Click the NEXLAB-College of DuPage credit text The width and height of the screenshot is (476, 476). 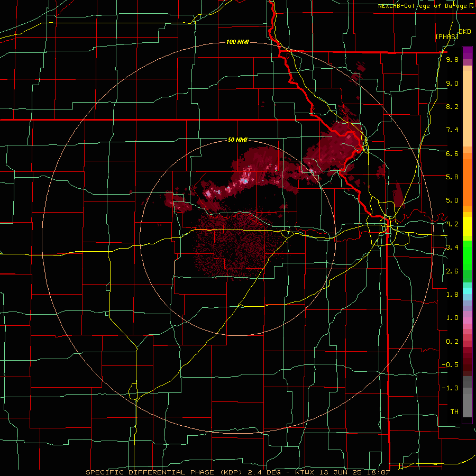(x=423, y=6)
